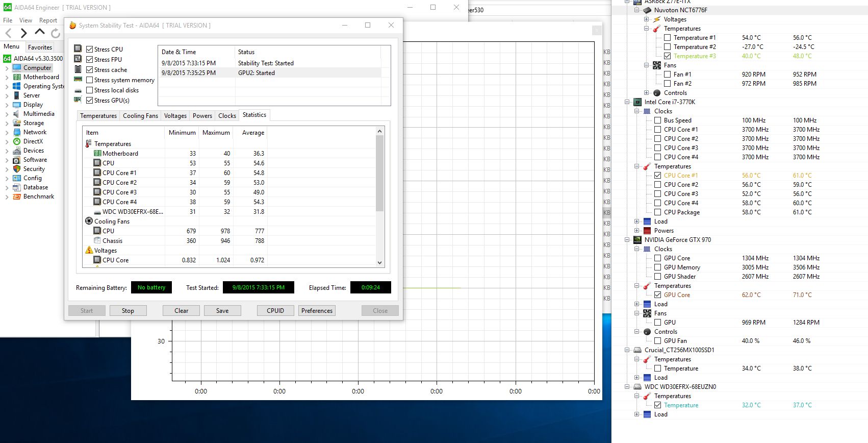Select the Motherboard icon in AIDA64 tree
Image resolution: width=868 pixels, height=443 pixels.
point(17,77)
